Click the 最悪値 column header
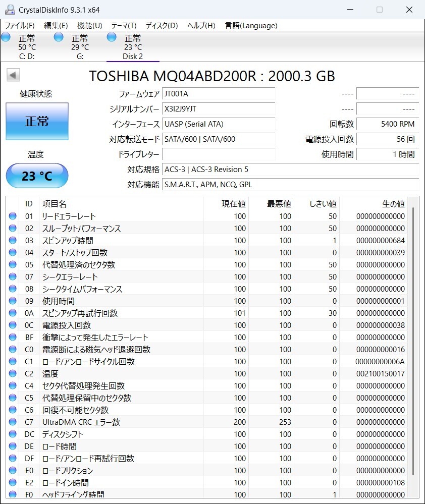Viewport: 425px width, 504px height. click(271, 204)
